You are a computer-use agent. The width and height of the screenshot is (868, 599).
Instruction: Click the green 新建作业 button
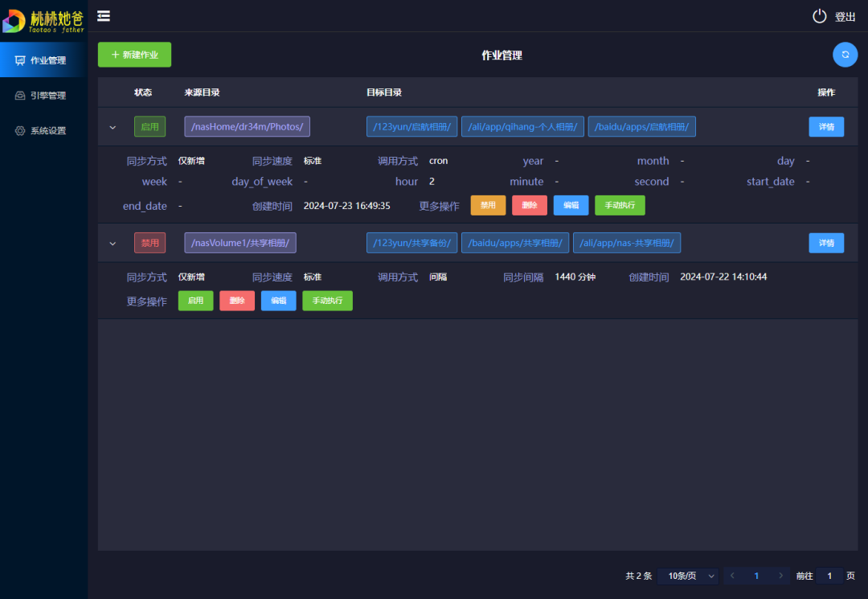(x=134, y=55)
